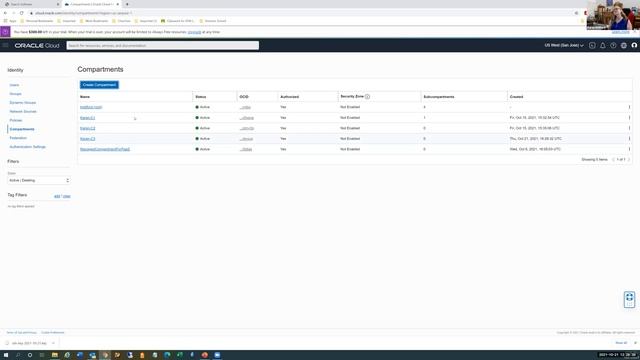Open the downloaded file in downloads bar
Image resolution: width=640 pixels, height=360 pixels.
click(x=29, y=343)
